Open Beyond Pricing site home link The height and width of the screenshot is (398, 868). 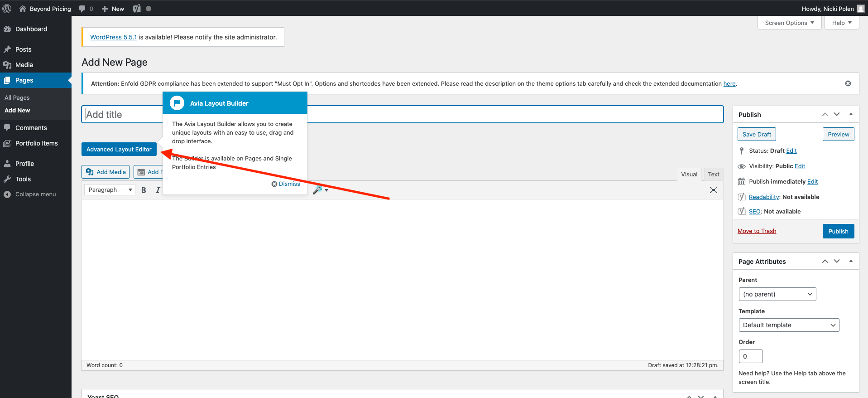pos(45,9)
